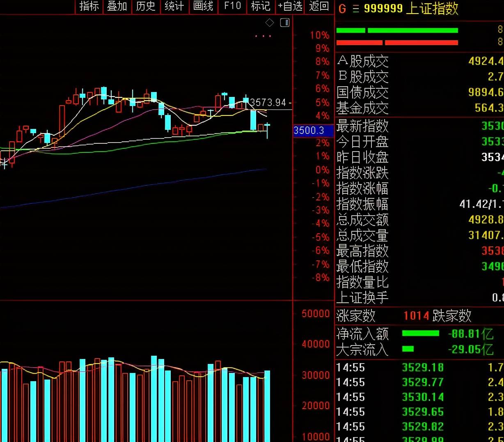
Task: Click the green 净流入额 net inflow bar
Action: (420, 334)
